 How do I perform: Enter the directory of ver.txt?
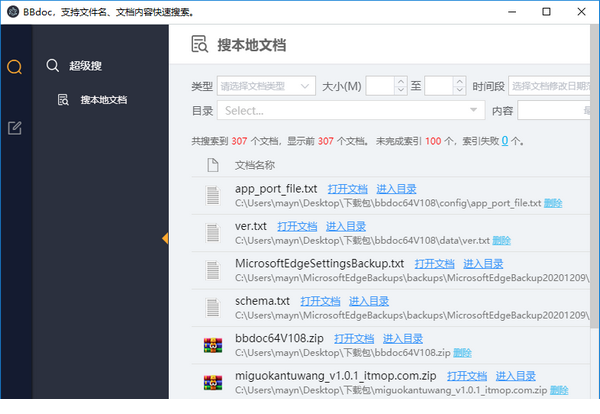[346, 226]
